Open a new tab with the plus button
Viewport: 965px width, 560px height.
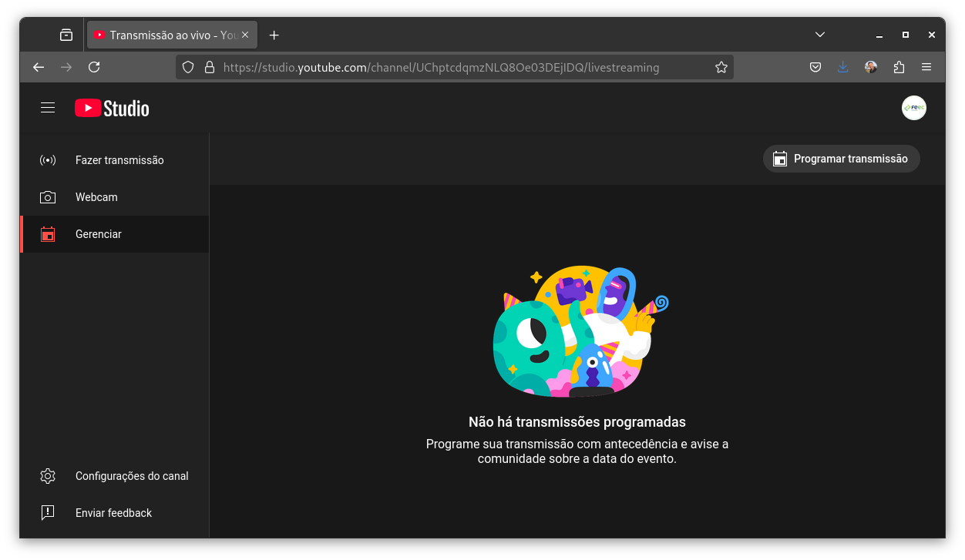coord(274,35)
